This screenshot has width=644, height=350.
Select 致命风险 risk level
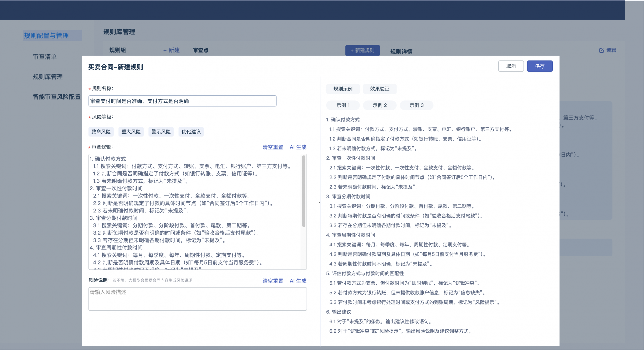[x=101, y=132]
